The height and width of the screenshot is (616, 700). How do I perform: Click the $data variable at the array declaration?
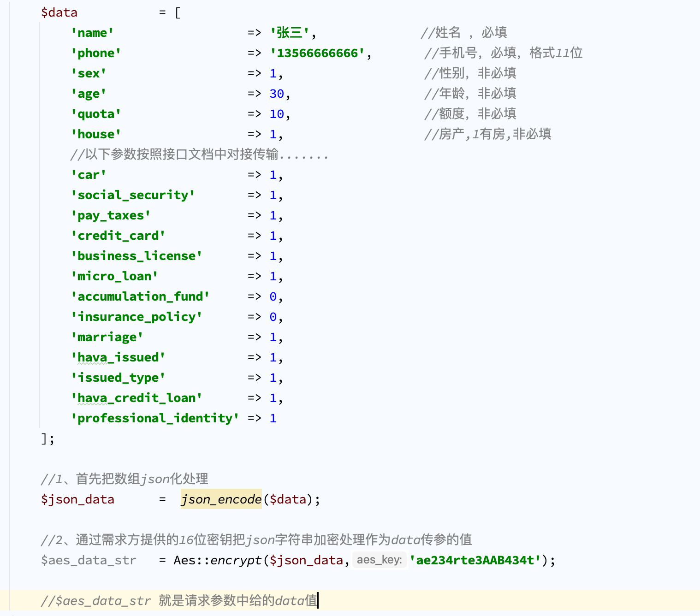pyautogui.click(x=59, y=12)
